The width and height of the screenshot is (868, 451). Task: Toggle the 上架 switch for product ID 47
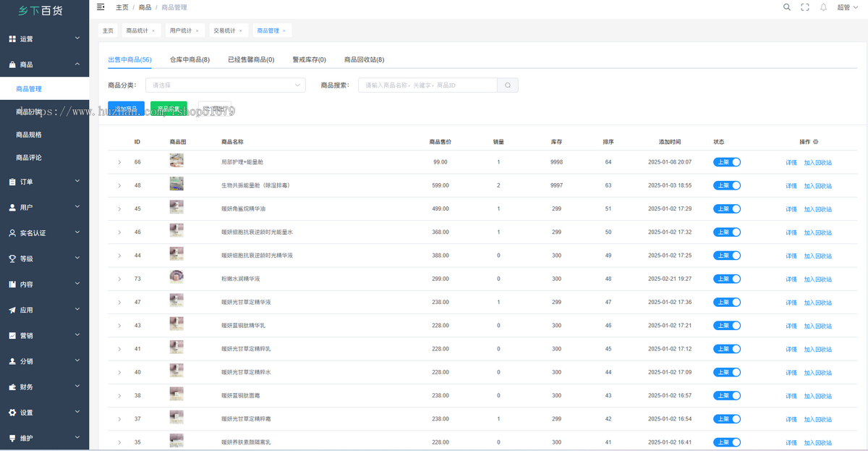point(727,302)
